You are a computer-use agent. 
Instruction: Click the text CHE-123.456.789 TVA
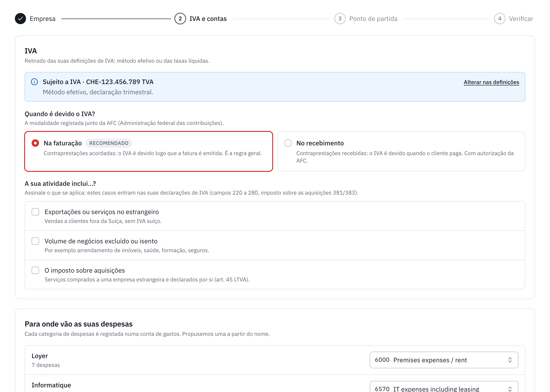click(120, 82)
